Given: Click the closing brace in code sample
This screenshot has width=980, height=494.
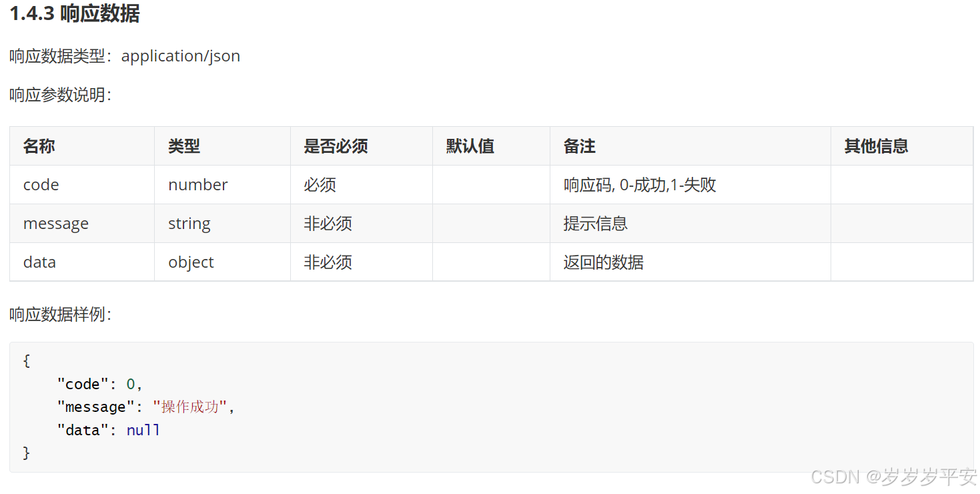Looking at the screenshot, I should (x=27, y=453).
